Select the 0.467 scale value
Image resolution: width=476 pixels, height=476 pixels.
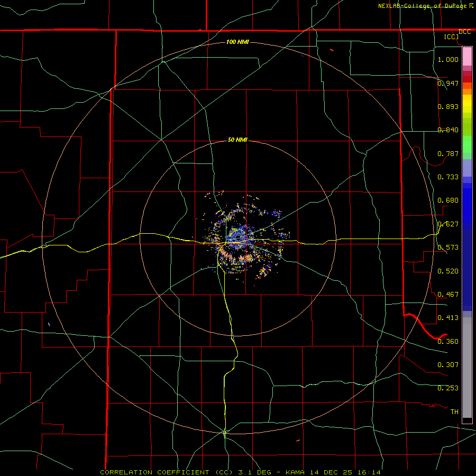tap(448, 294)
